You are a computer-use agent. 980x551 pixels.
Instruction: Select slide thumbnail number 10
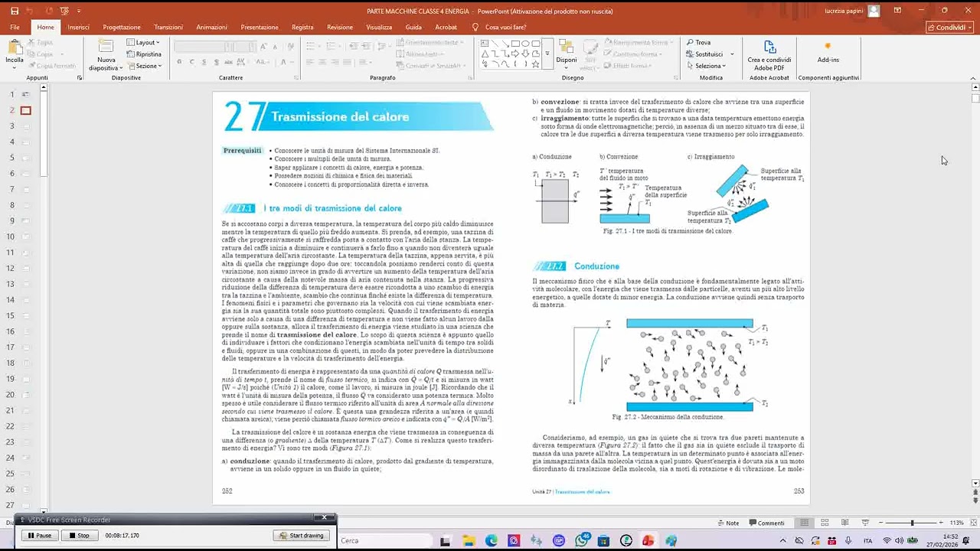[x=25, y=236]
